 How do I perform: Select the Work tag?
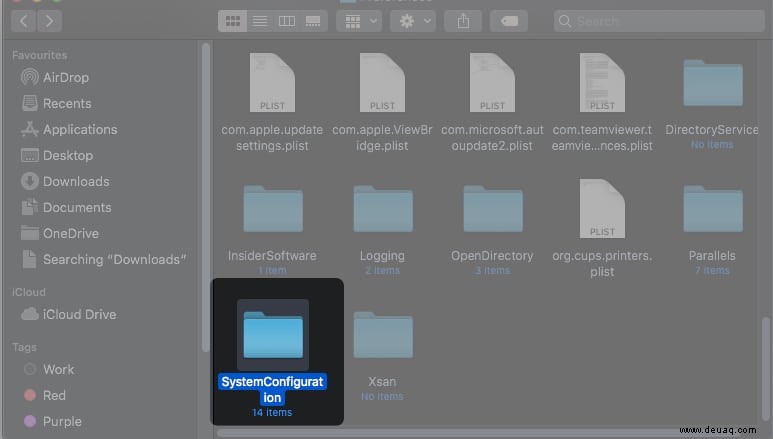point(49,369)
